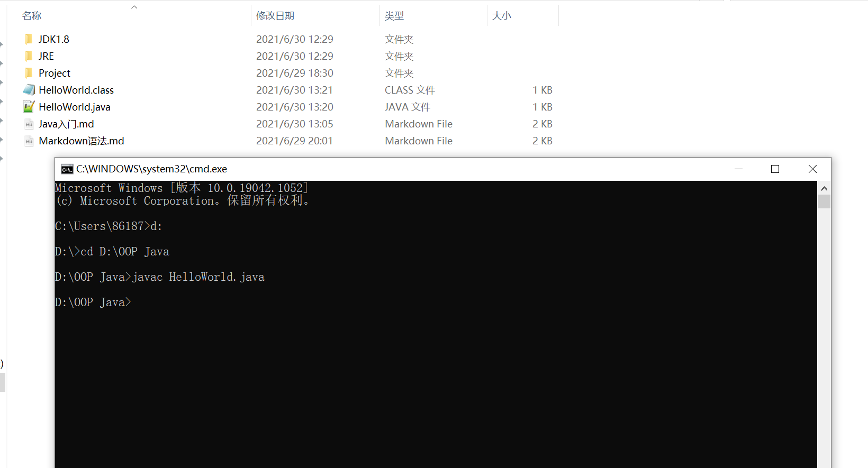Sort files by 修改日期 column header
868x468 pixels.
click(275, 16)
